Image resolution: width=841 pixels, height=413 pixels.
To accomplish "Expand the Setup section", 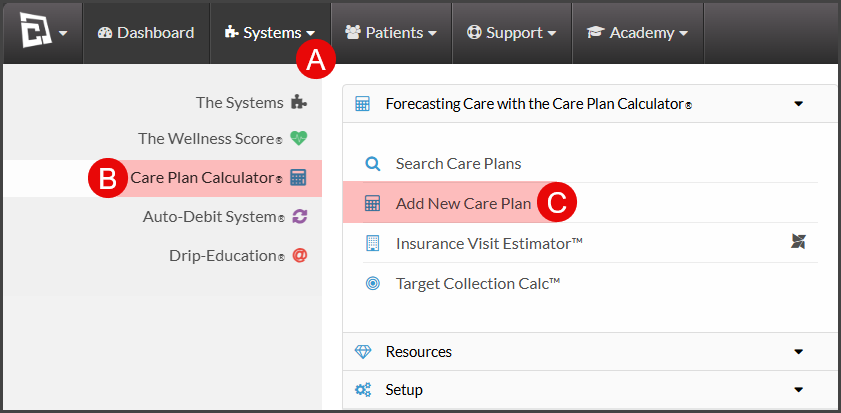I will pos(589,389).
